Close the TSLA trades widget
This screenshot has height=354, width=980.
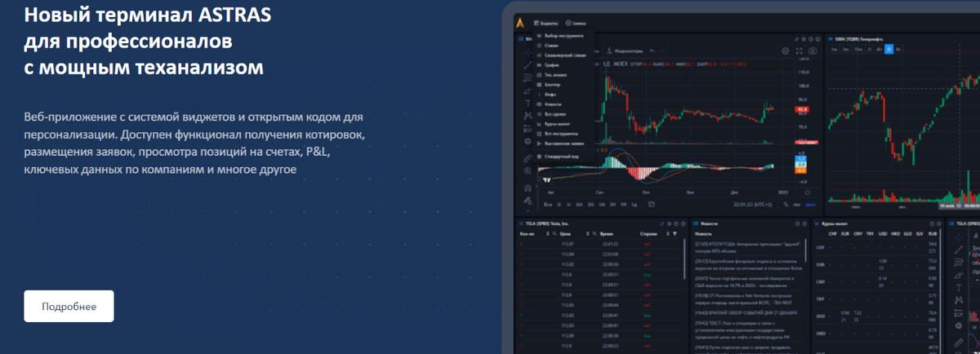[x=683, y=223]
